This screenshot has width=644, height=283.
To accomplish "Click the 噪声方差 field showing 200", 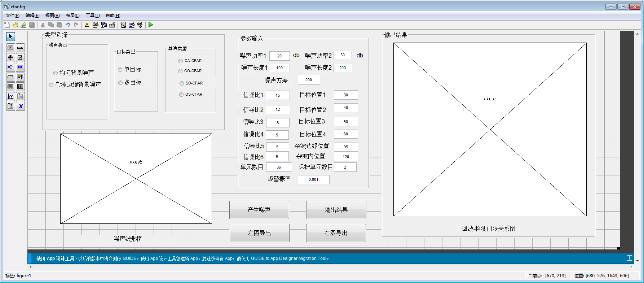I will (309, 80).
